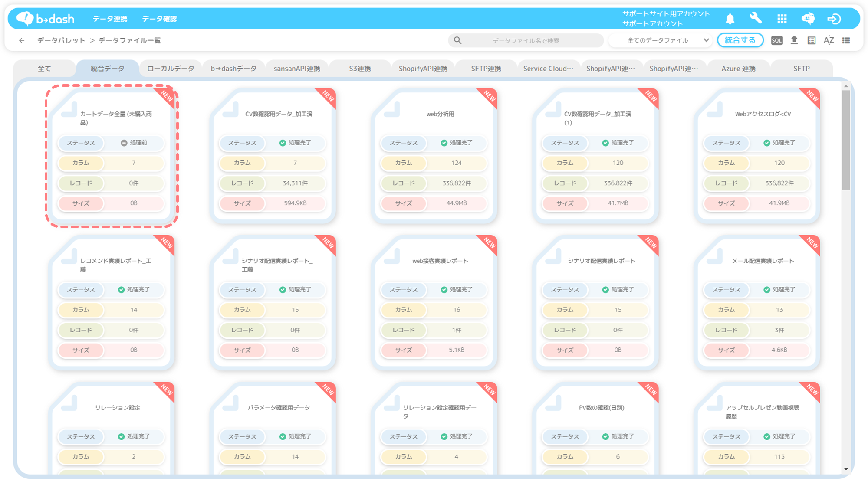This screenshot has height=488, width=868.
Task: Click file icon on WebアクセスログCV card
Action: [x=715, y=109]
